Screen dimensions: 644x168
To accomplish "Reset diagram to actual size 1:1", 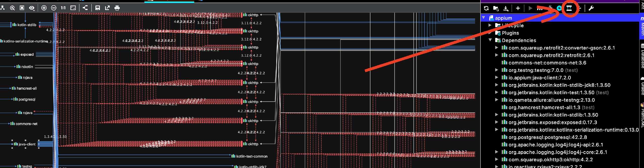I will (63, 8).
